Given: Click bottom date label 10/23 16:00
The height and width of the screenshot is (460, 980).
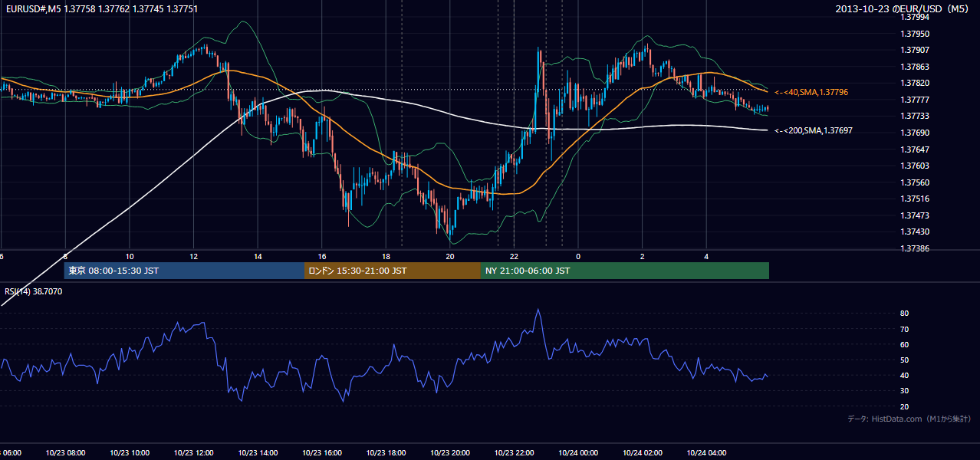Looking at the screenshot, I should click(x=322, y=453).
